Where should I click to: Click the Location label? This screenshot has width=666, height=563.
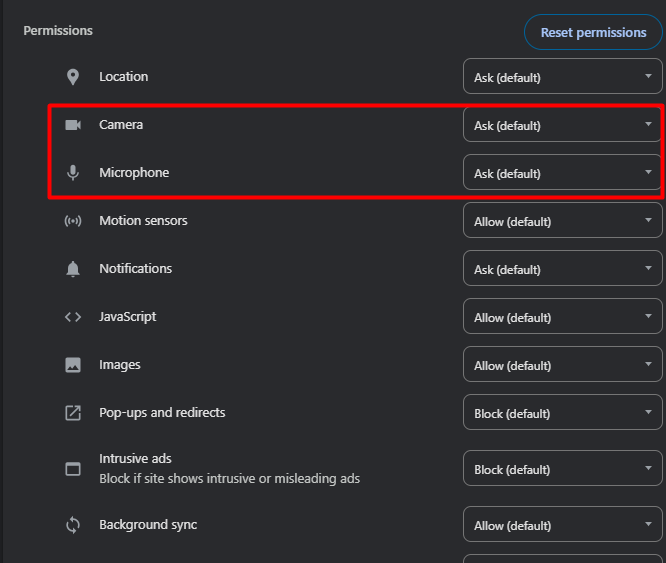124,76
